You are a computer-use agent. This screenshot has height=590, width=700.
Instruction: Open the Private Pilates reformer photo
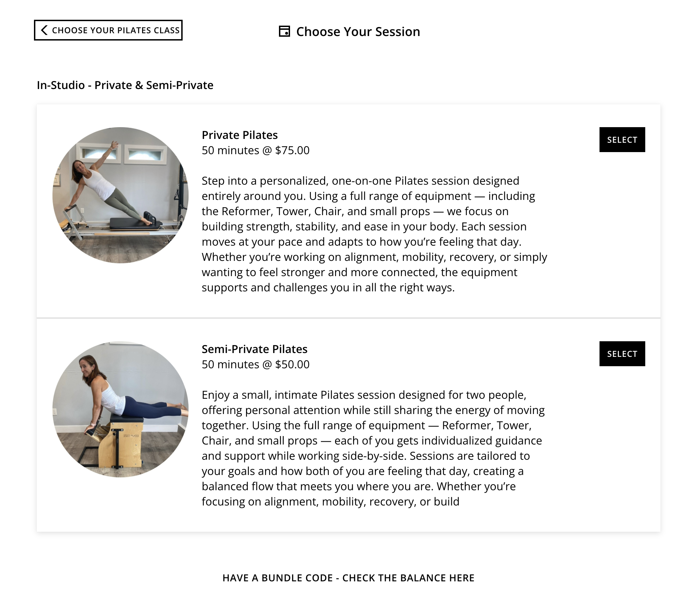(121, 195)
